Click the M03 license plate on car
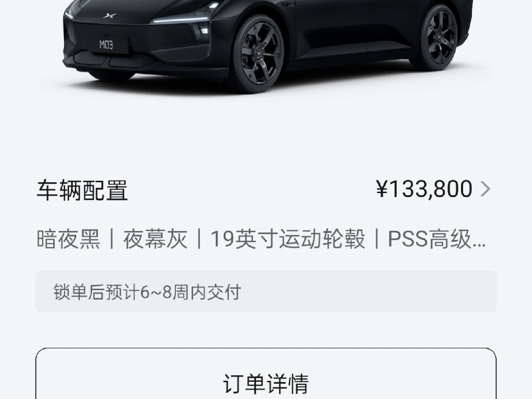This screenshot has height=399, width=532. [x=106, y=45]
